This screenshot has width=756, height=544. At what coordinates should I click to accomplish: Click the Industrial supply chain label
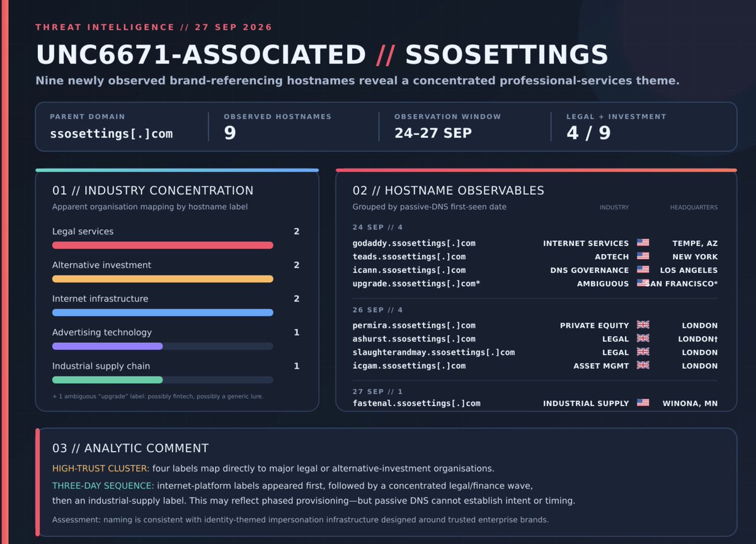tap(101, 366)
